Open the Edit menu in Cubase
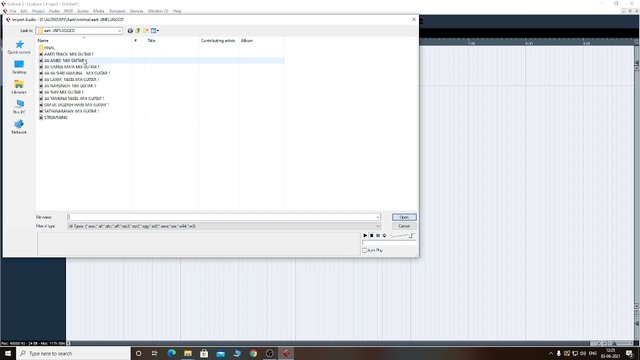This screenshot has width=640, height=360. point(24,11)
